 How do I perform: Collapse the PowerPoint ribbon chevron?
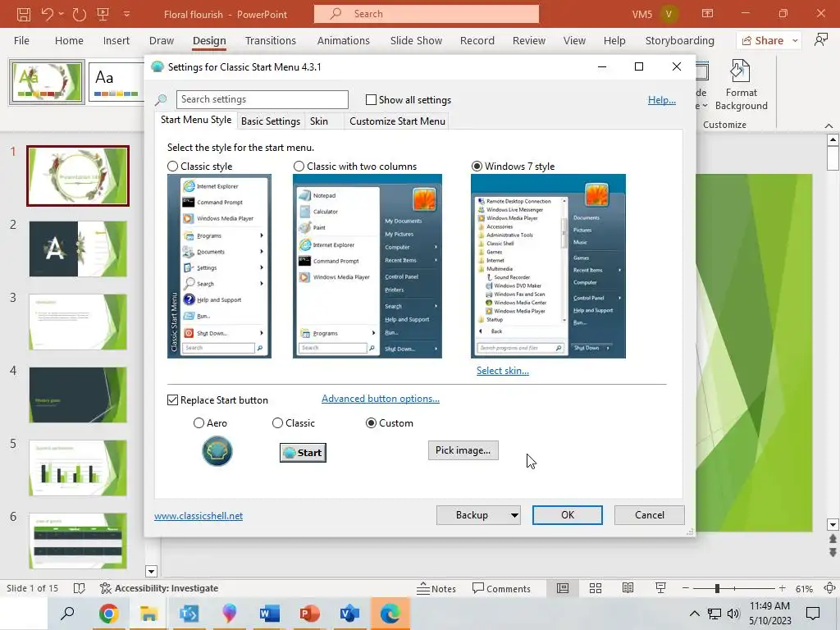829,126
